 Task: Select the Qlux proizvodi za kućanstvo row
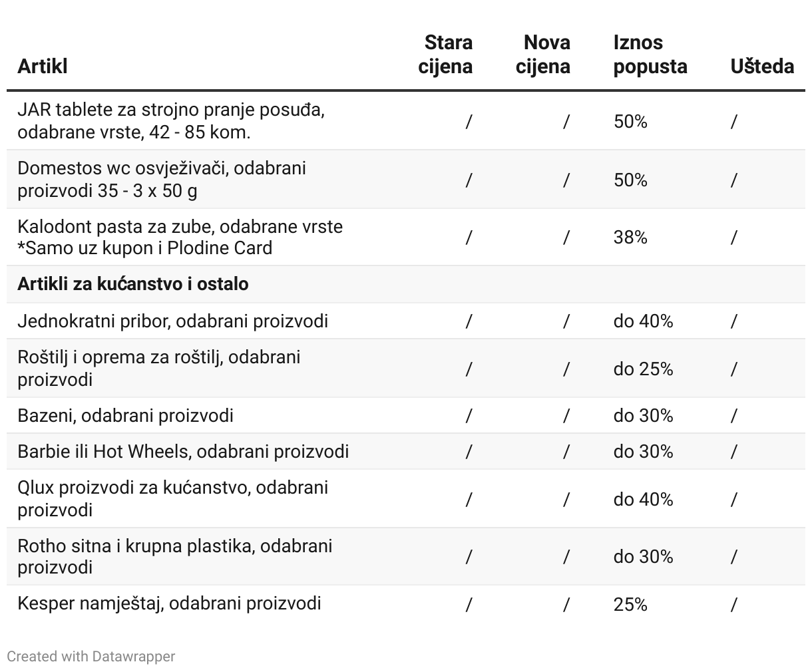point(173,498)
